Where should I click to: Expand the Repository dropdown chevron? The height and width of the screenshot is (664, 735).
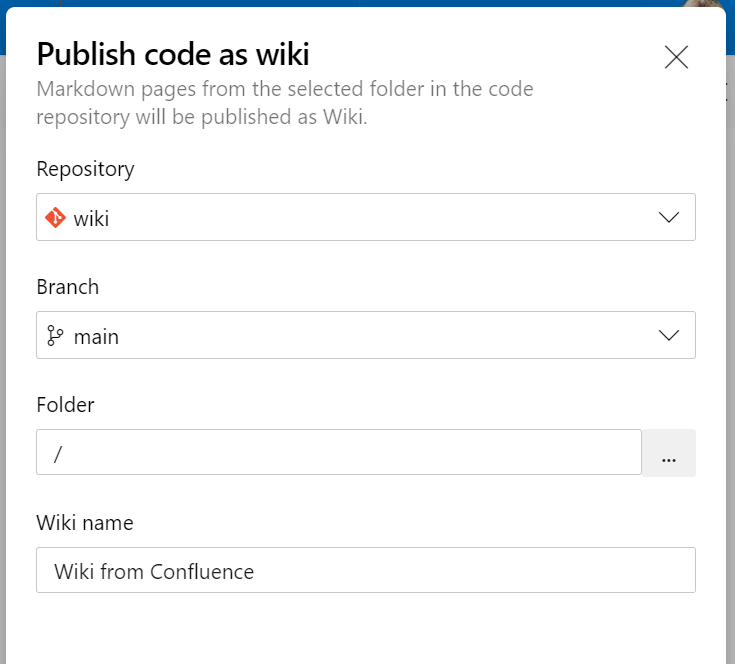[668, 217]
